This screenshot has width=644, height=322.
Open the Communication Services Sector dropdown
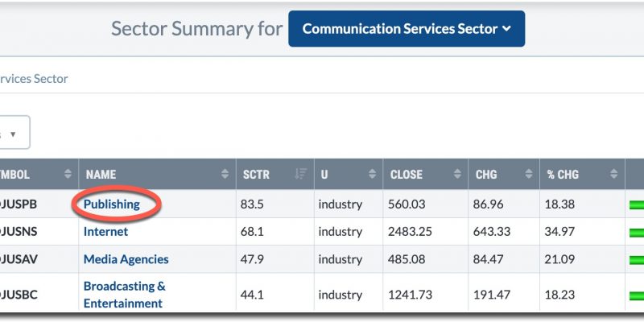(x=406, y=29)
